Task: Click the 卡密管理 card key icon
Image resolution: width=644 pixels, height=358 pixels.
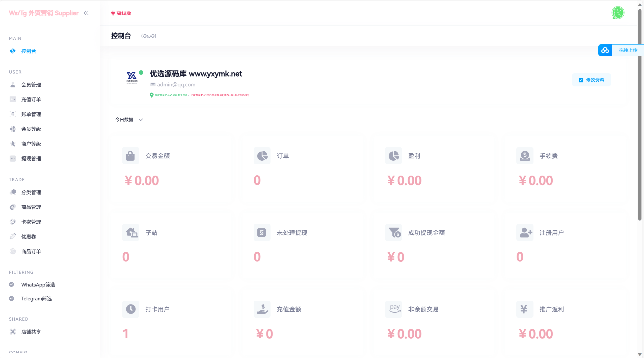Action: click(x=13, y=222)
